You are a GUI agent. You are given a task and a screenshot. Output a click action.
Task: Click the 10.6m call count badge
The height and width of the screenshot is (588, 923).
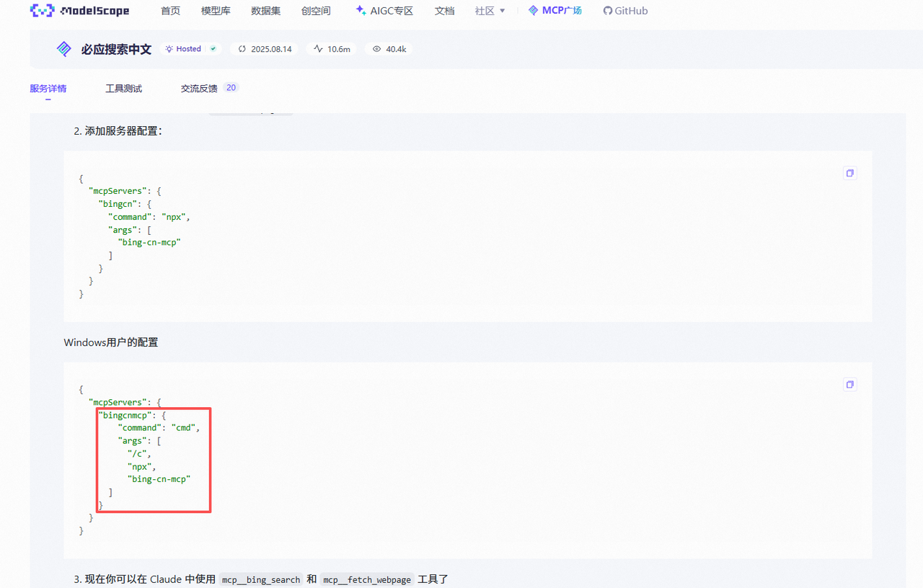click(x=332, y=49)
